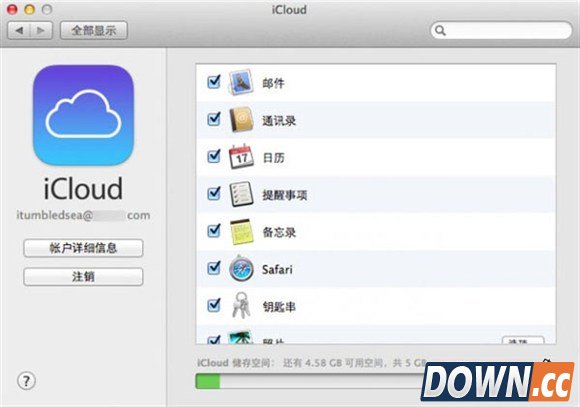Click the Safari label text
Viewport: 580px width, 407px height.
pyautogui.click(x=277, y=269)
